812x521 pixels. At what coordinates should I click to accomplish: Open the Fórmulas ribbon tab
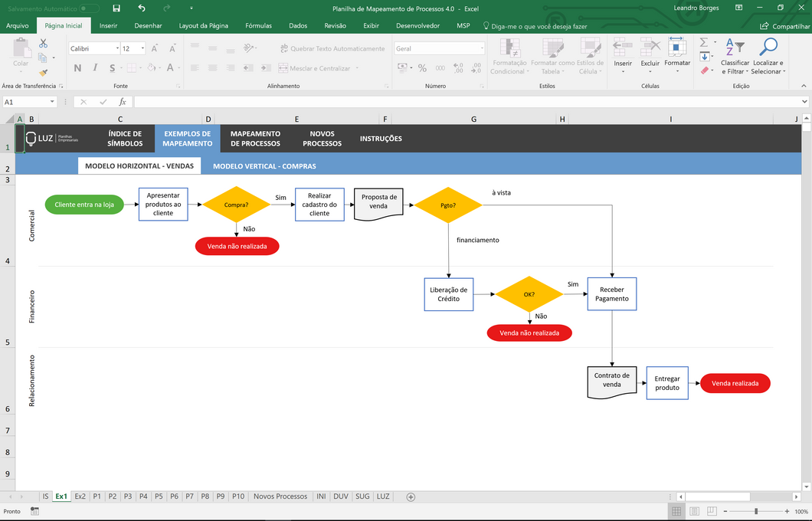(258, 25)
